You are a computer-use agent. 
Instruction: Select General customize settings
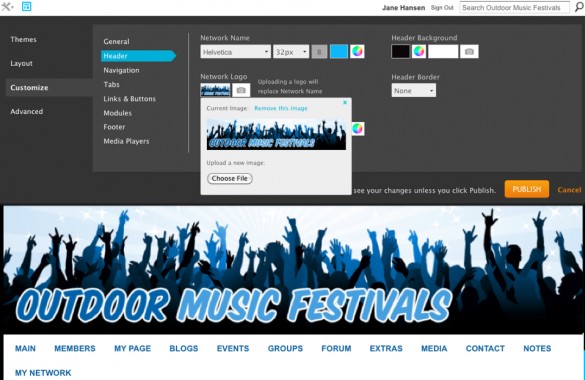coord(116,41)
